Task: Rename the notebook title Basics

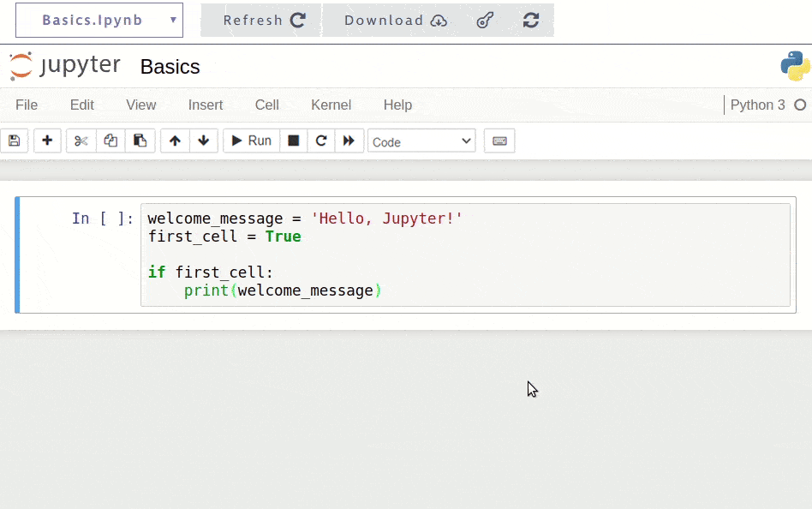Action: pos(170,67)
